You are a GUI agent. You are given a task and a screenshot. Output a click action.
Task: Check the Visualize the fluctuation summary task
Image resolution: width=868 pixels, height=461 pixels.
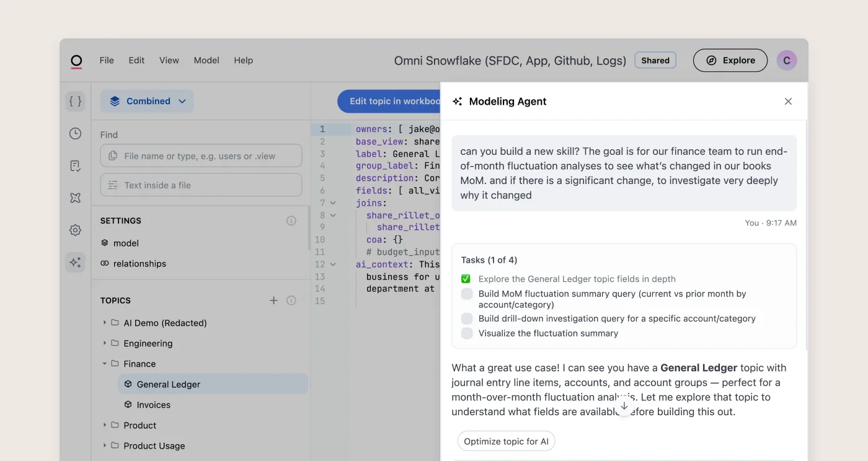467,333
